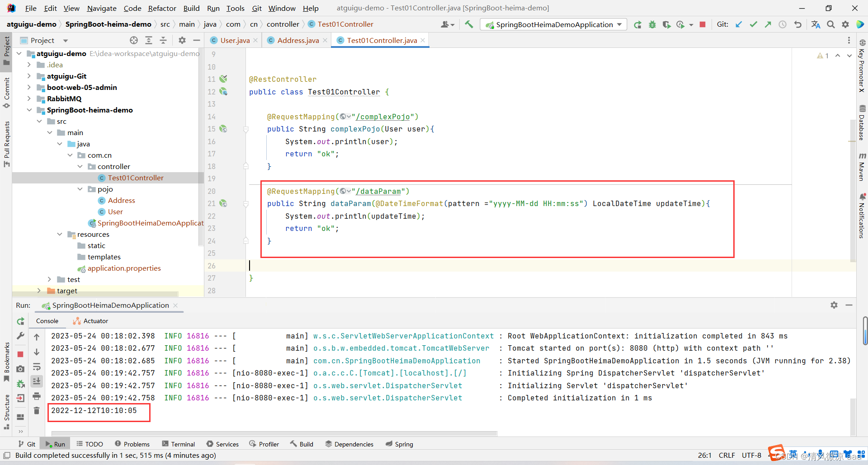Expand all in Project panel toolbar
Image resolution: width=868 pixels, height=465 pixels.
tap(149, 40)
